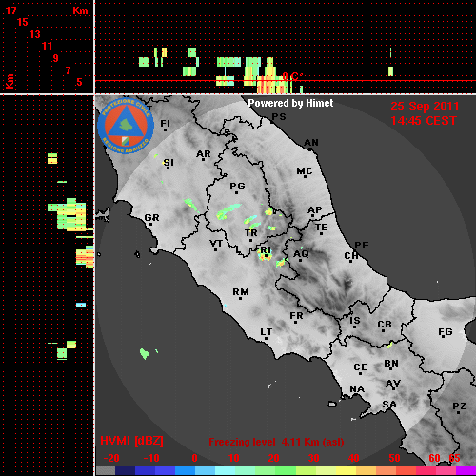Click the FR province label on map
476x476 pixels.
296,316
